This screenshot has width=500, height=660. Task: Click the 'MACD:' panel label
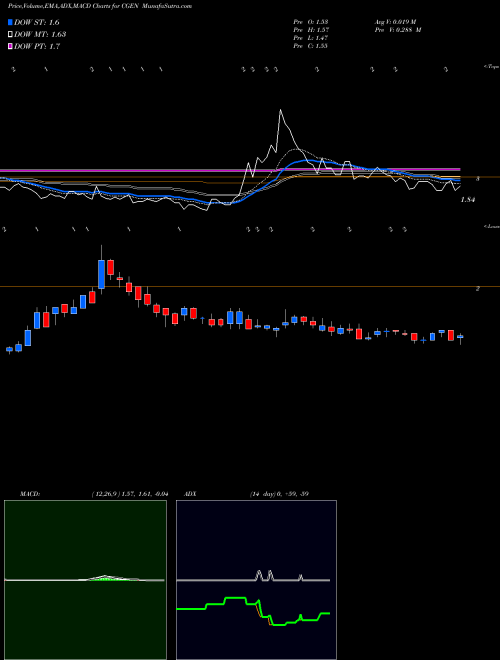[30, 494]
